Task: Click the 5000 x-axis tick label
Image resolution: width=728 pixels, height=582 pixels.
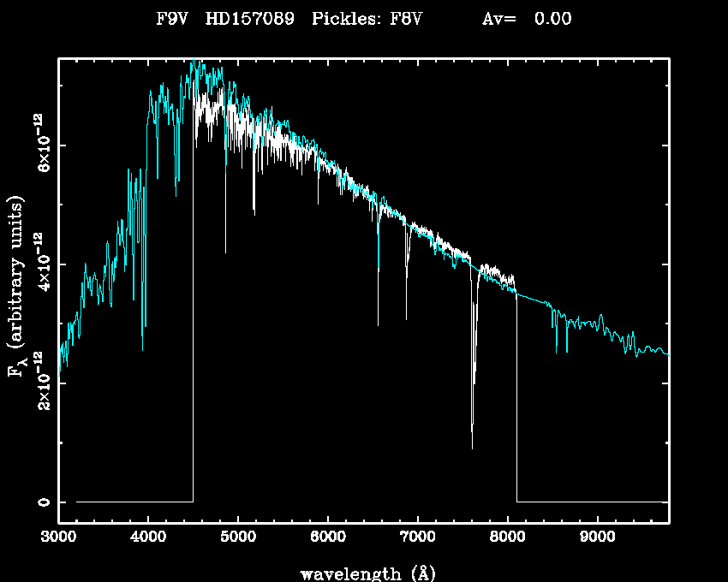Action: [x=238, y=539]
